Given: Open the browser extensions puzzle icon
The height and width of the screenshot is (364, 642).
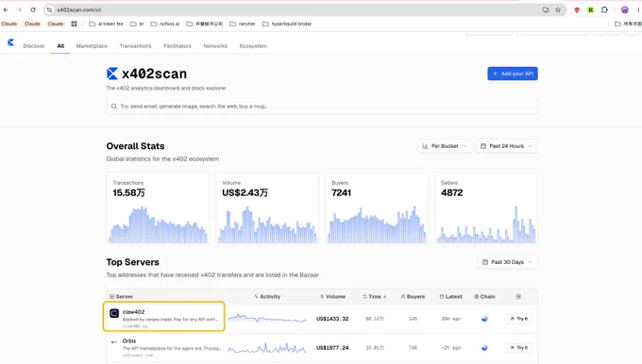Looking at the screenshot, I should [x=604, y=9].
